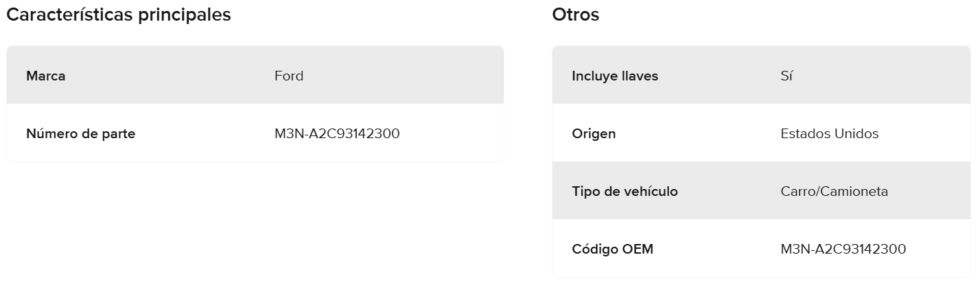Screen dimensions: 980x288
Task: Select the Tipo de vehículo label
Action: click(x=625, y=191)
